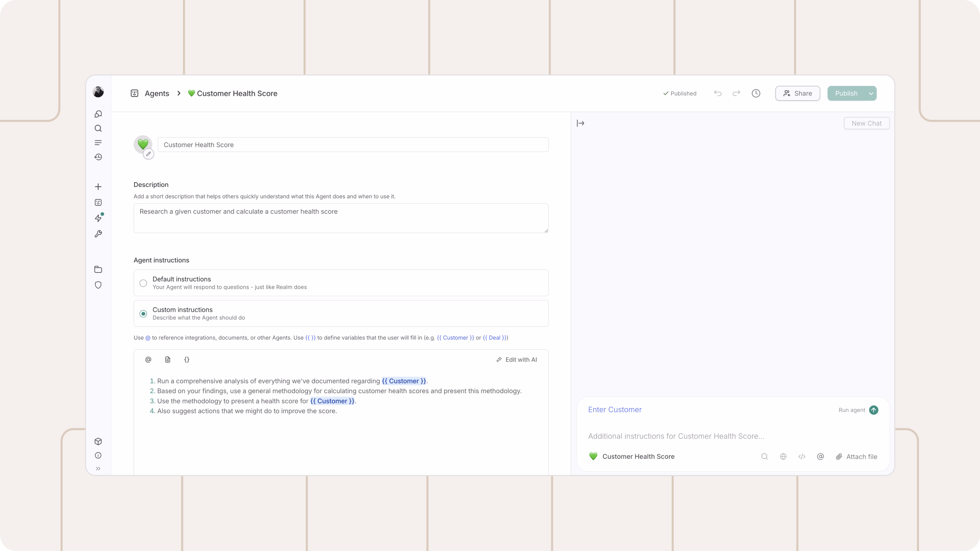This screenshot has width=980, height=551.
Task: Select Custom instructions radio option
Action: point(143,314)
